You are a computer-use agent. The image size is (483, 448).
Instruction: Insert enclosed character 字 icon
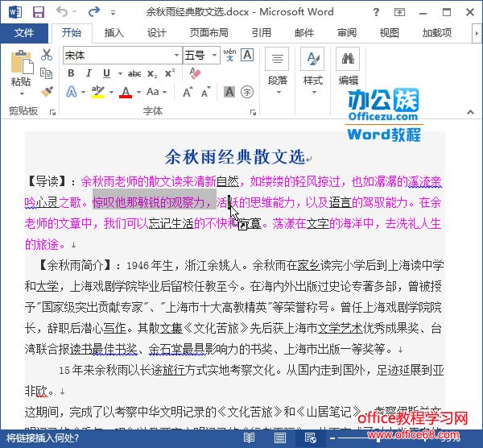pyautogui.click(x=247, y=92)
